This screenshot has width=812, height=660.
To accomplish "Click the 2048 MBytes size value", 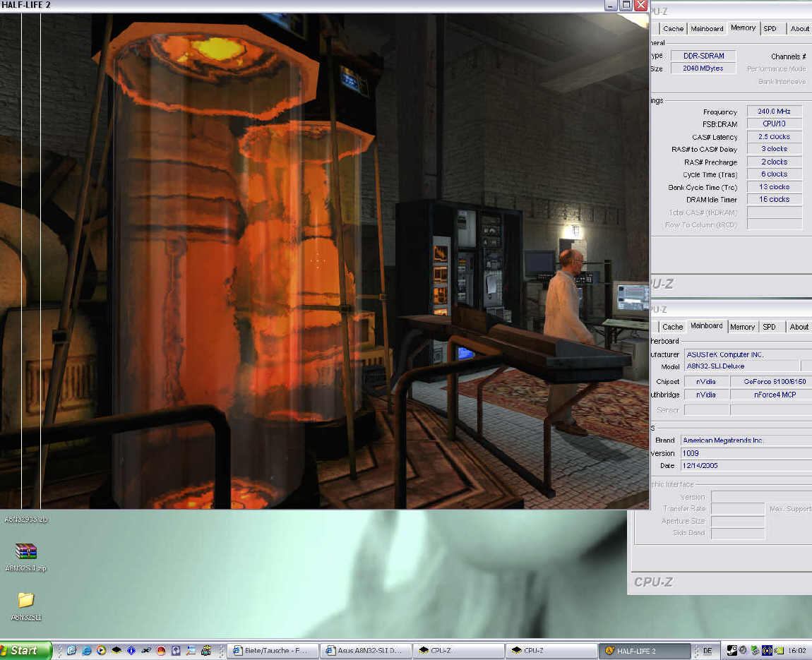I will pyautogui.click(x=703, y=68).
